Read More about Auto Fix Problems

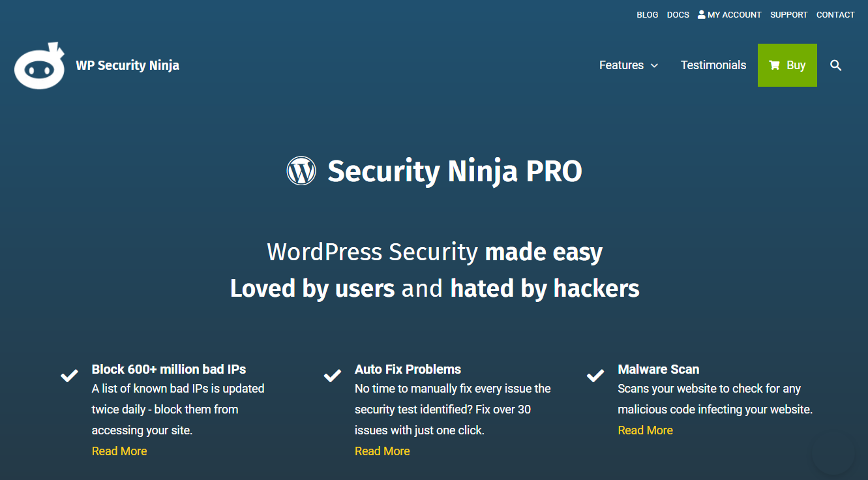382,451
